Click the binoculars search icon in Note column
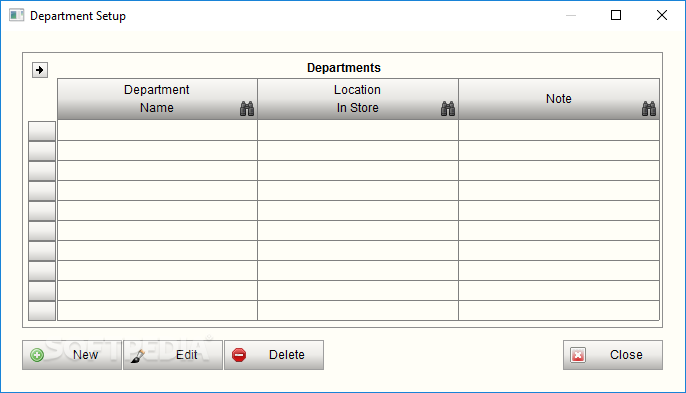Viewport: 686px width, 393px height. [649, 109]
